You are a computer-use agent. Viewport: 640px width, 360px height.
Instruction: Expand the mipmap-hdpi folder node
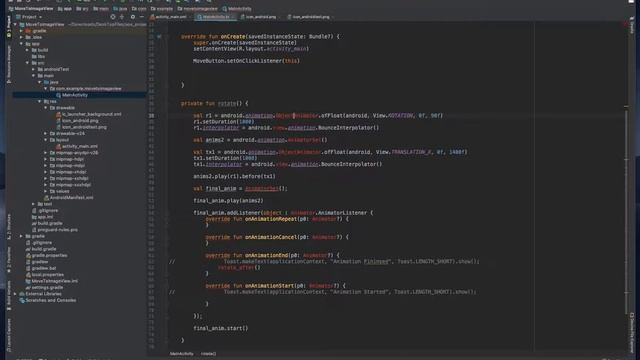tap(46, 159)
